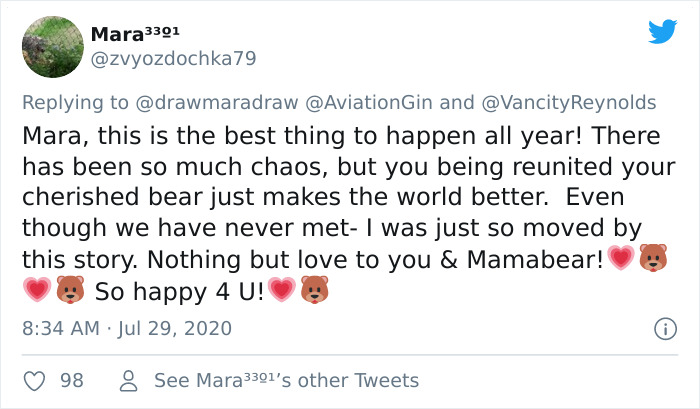Open the tweet info icon
The image size is (700, 409).
click(x=660, y=327)
